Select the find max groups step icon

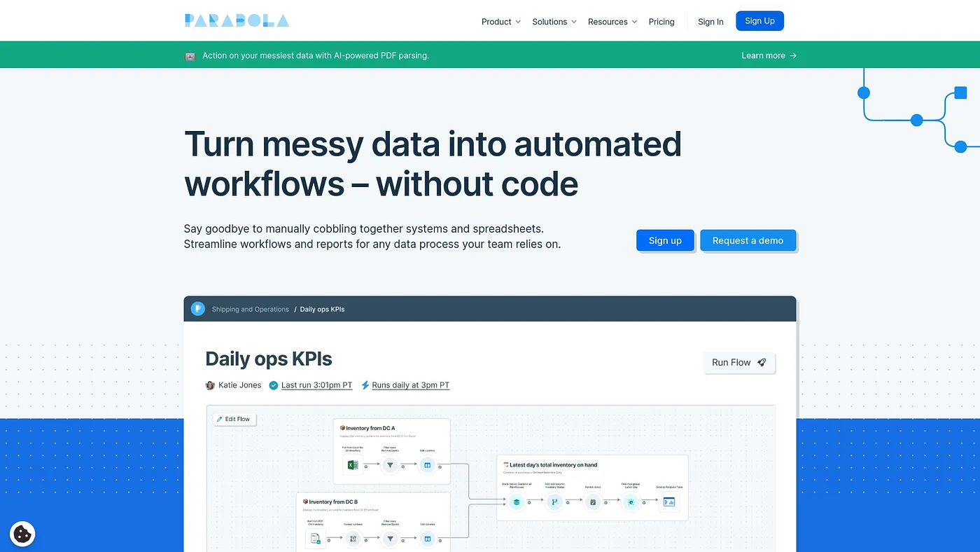pyautogui.click(x=631, y=502)
